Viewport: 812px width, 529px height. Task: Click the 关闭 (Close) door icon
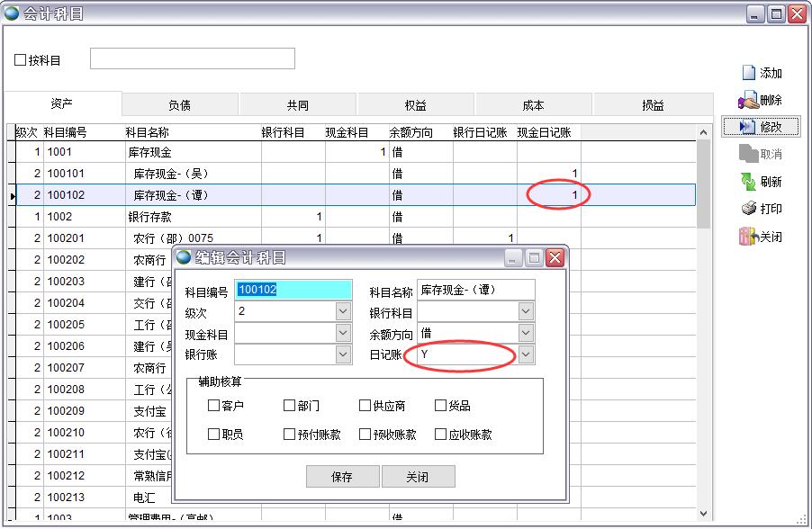click(x=748, y=237)
